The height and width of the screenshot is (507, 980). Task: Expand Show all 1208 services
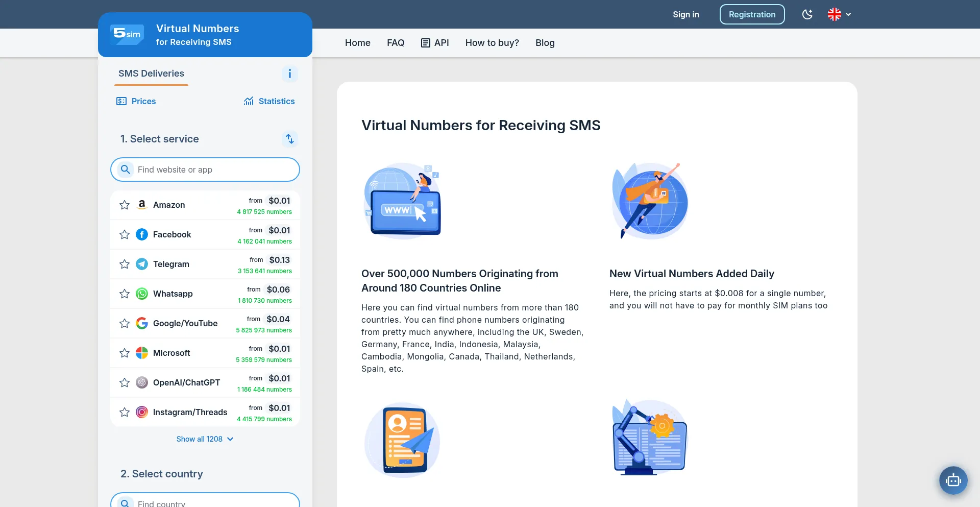coord(205,439)
